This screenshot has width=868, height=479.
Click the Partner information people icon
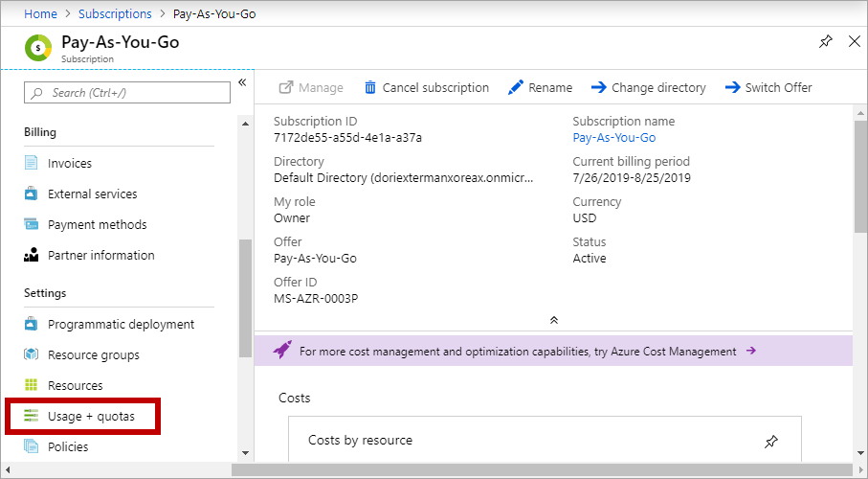click(31, 255)
